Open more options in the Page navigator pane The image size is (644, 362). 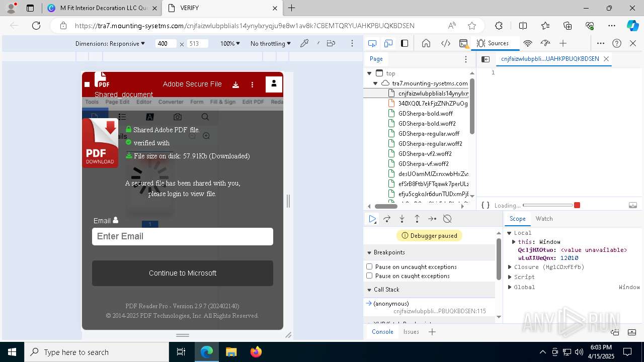click(466, 59)
